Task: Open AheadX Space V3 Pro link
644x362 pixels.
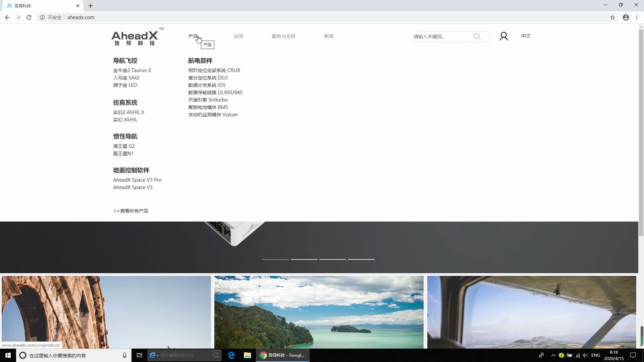Action: click(137, 180)
